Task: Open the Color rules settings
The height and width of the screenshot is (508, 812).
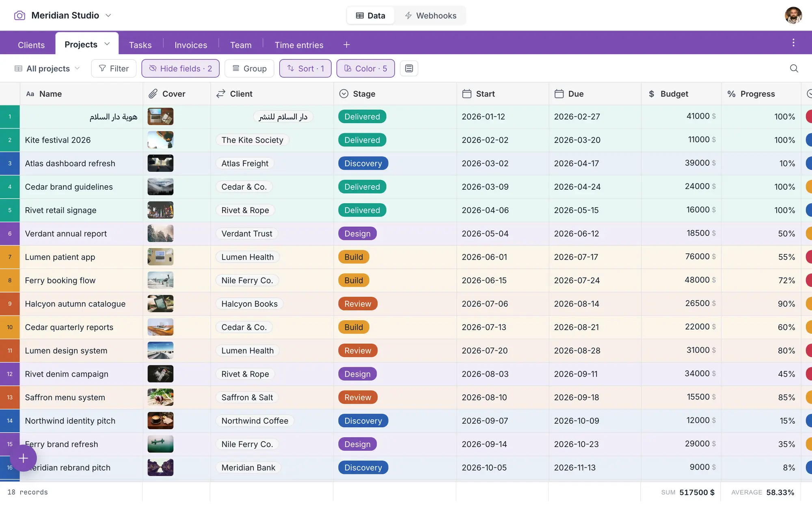Action: (x=365, y=68)
